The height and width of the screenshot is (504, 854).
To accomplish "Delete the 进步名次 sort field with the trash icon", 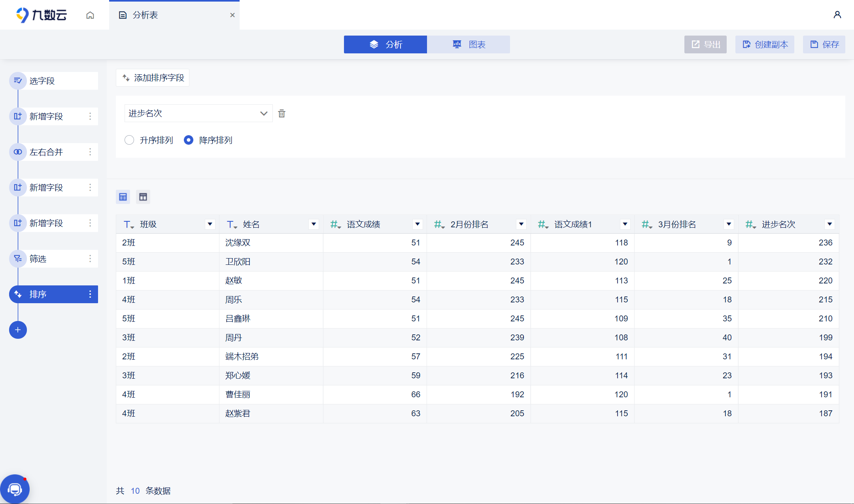I will tap(282, 113).
